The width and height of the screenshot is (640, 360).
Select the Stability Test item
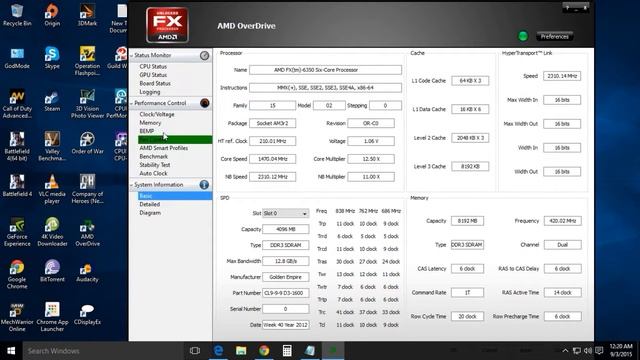(155, 165)
